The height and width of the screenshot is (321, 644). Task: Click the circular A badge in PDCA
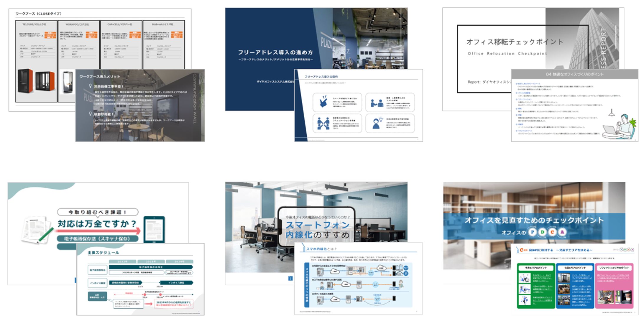pyautogui.click(x=562, y=232)
